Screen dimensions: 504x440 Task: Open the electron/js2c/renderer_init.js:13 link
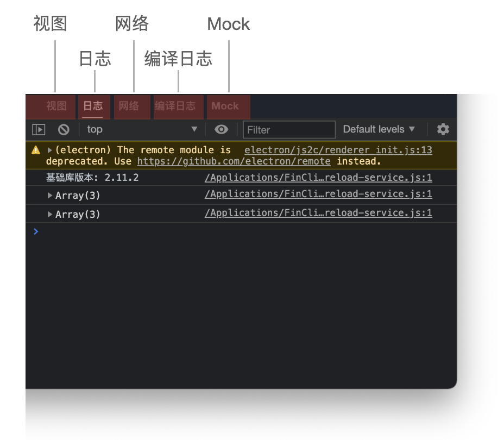coord(338,150)
